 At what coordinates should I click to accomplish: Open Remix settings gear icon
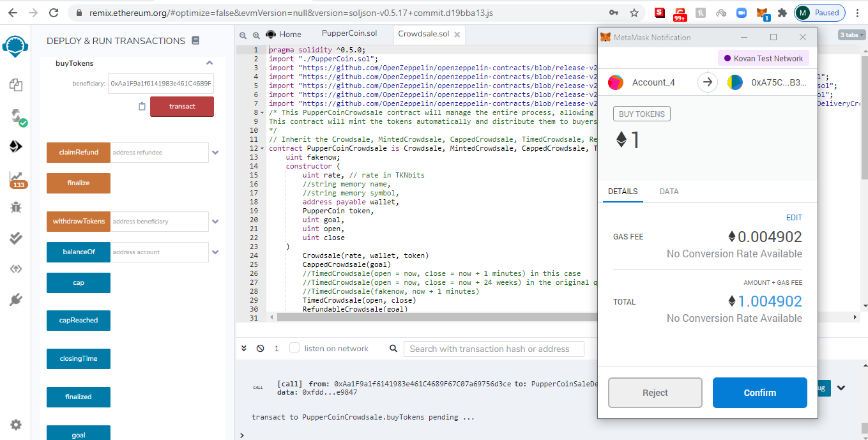pyautogui.click(x=16, y=425)
